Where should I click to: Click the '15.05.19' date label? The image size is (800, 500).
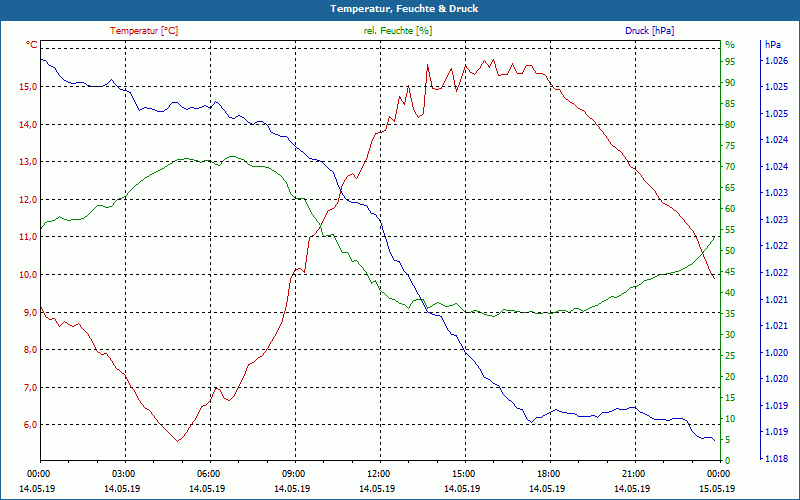[x=717, y=488]
